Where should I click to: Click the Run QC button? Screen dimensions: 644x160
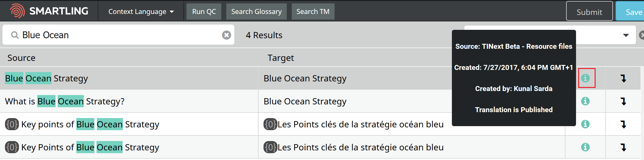point(204,11)
